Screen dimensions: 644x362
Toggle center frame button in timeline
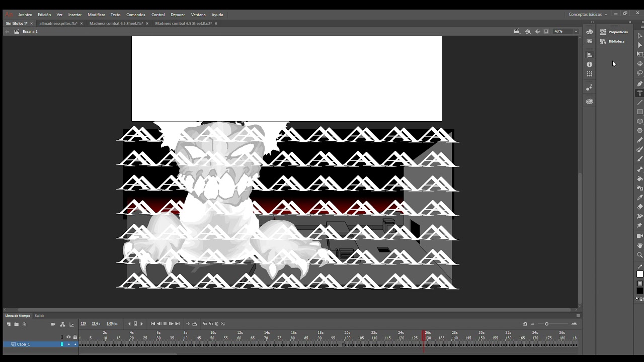click(x=188, y=324)
